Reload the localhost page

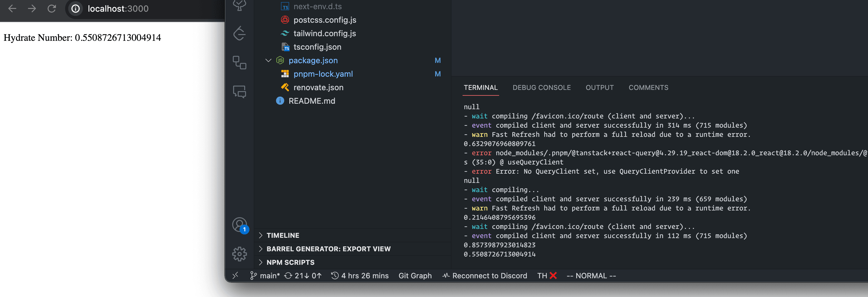tap(52, 8)
